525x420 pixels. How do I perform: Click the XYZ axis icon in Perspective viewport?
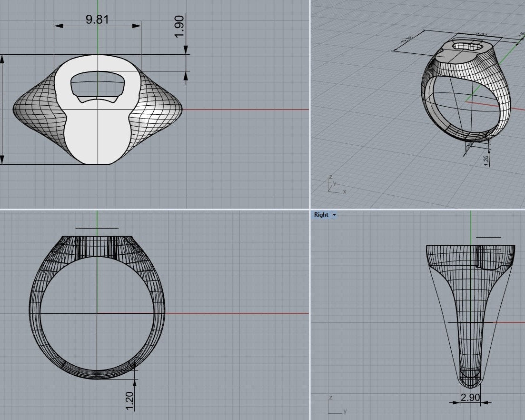coord(335,186)
